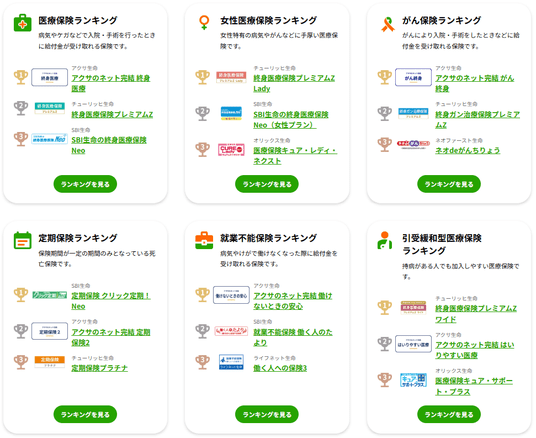The height and width of the screenshot is (438, 536).
Task: Click the person icon for 引受緩和型医療保険
Action: click(385, 240)
